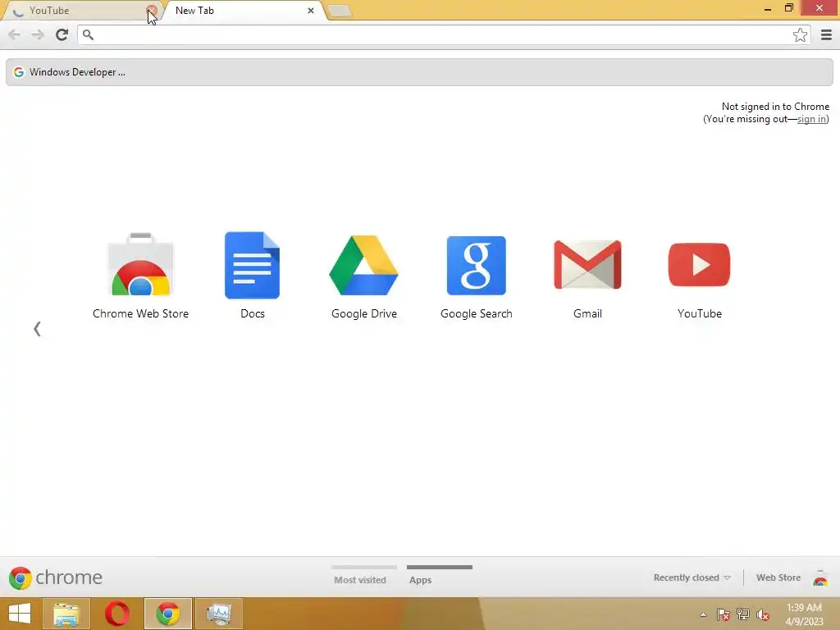Click the network tray icon
Viewport: 840px width, 630px height.
pos(743,614)
